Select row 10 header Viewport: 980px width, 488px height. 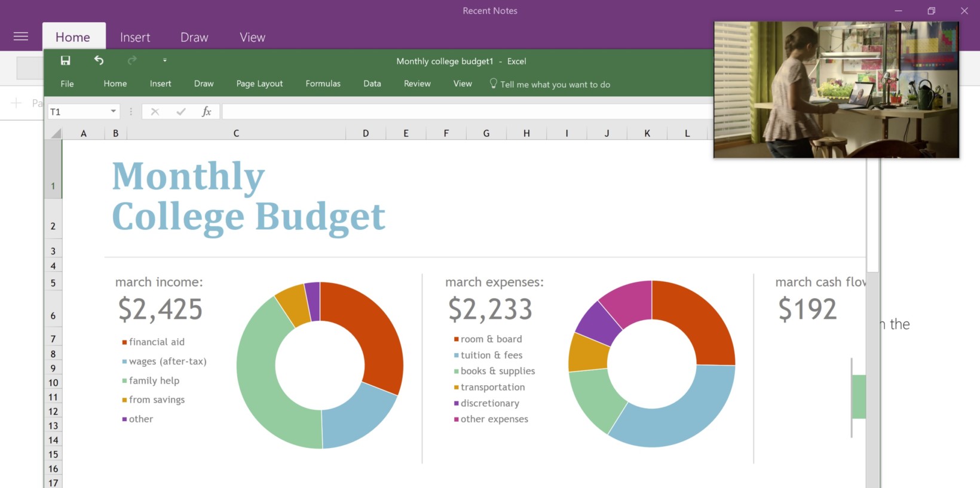click(53, 383)
